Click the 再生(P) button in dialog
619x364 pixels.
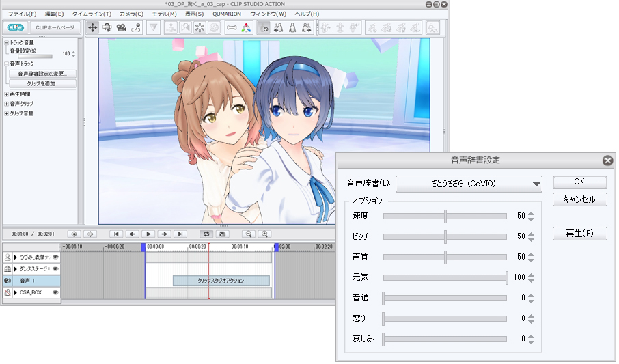(579, 234)
